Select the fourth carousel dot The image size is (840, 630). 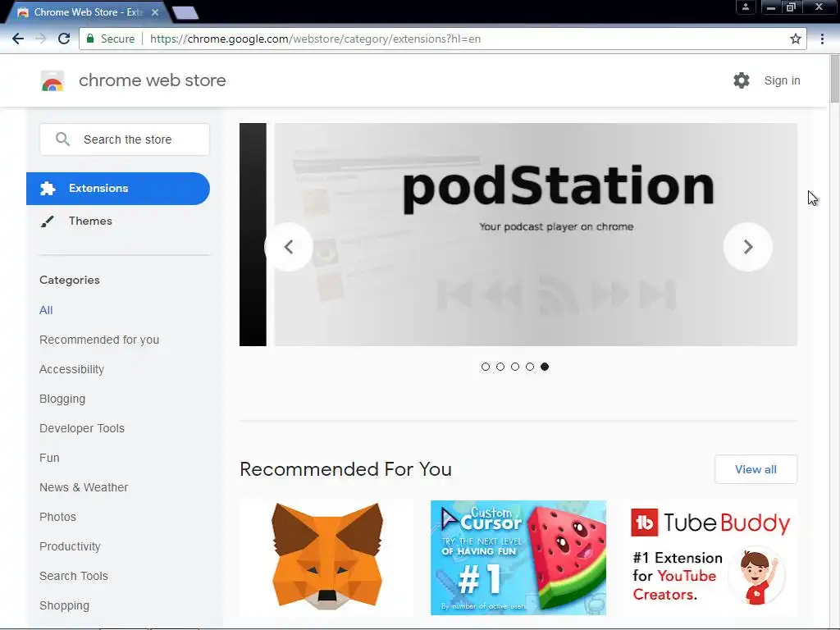[x=530, y=367]
